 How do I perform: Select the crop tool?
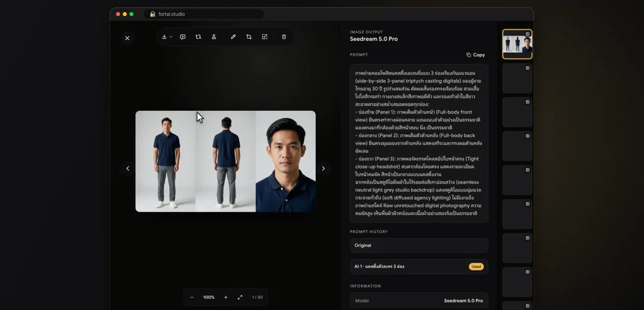(249, 37)
